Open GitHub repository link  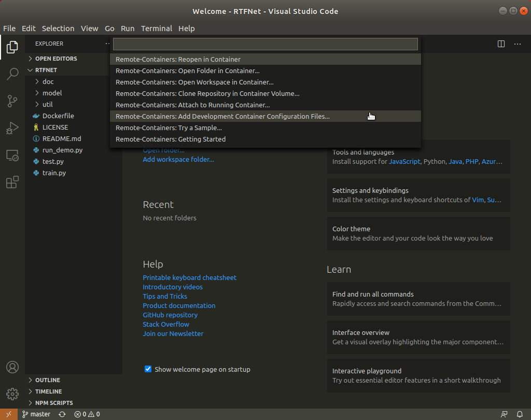point(170,315)
